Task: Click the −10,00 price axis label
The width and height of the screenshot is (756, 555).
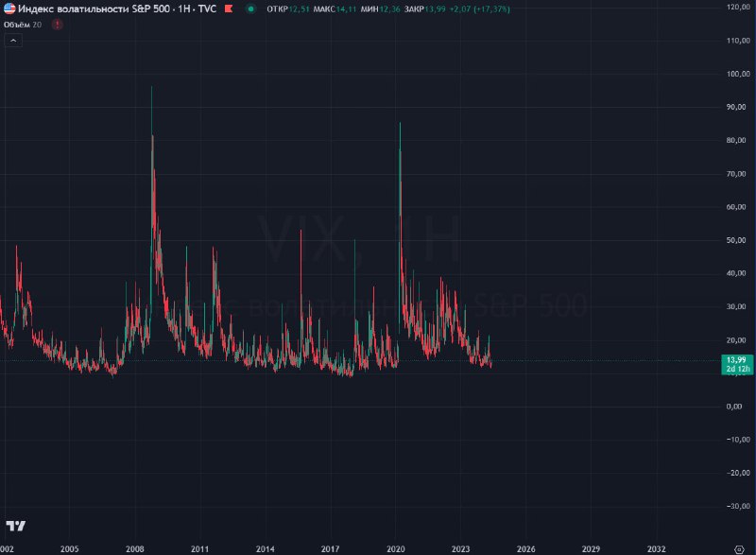Action: coord(738,440)
